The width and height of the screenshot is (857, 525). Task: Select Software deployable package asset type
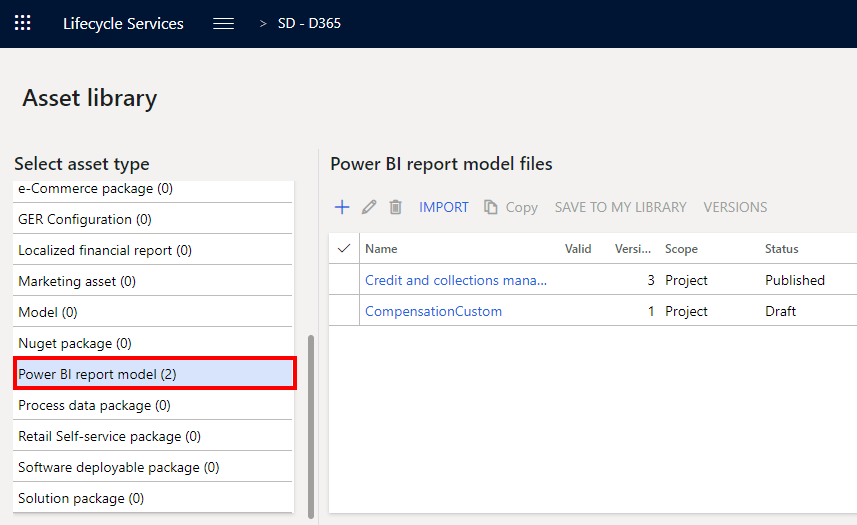(153, 468)
